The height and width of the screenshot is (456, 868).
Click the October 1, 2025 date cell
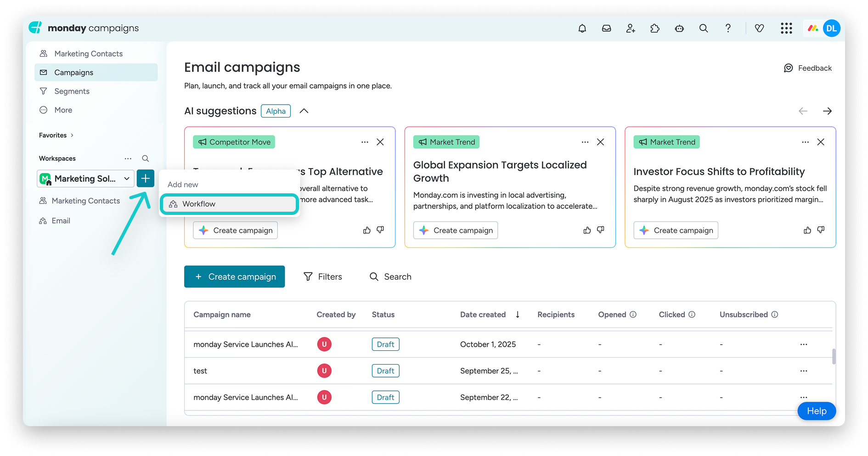pos(488,344)
